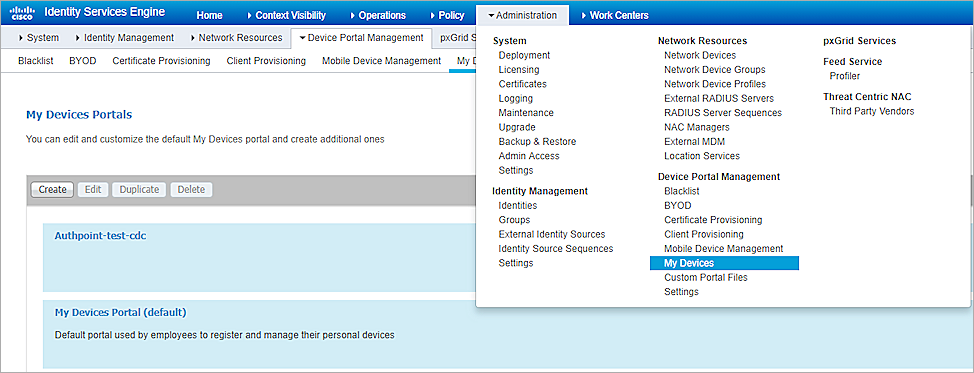Select Profiler under Feed Service
This screenshot has height=373, width=974.
coord(845,76)
